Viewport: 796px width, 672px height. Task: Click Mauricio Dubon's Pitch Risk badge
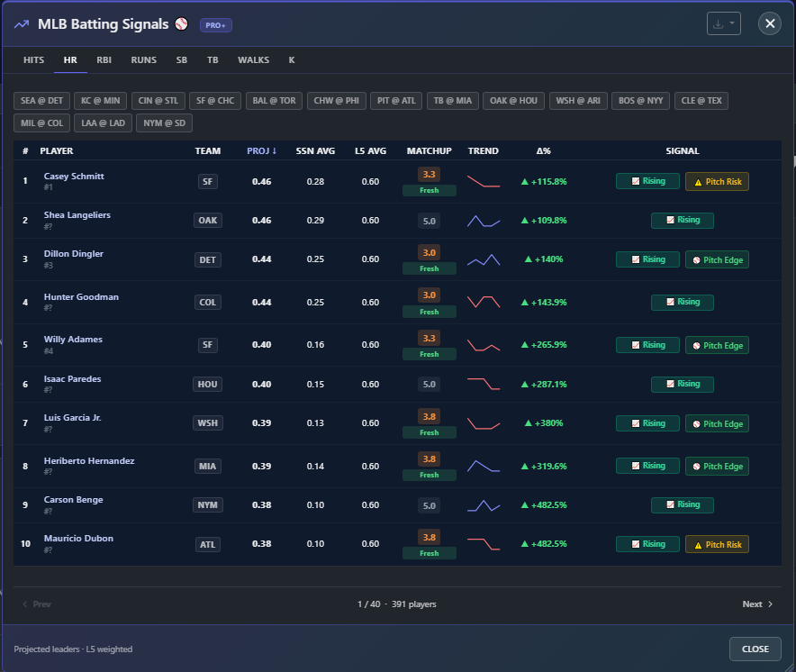click(718, 544)
